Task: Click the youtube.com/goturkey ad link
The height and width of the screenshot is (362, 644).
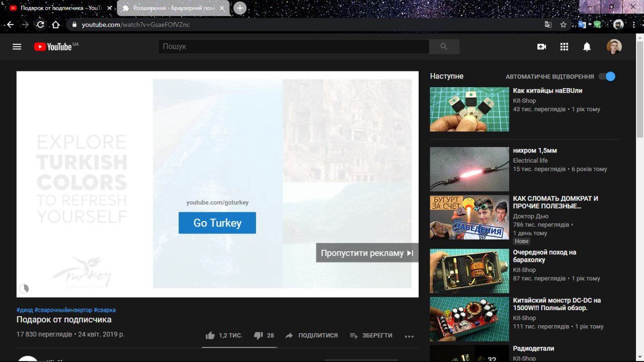Action: (217, 202)
